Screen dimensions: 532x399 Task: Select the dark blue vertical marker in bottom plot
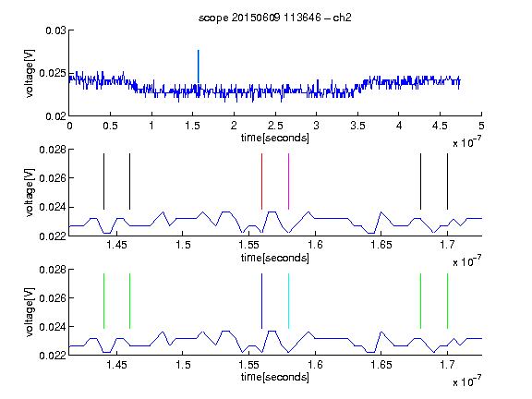261,301
